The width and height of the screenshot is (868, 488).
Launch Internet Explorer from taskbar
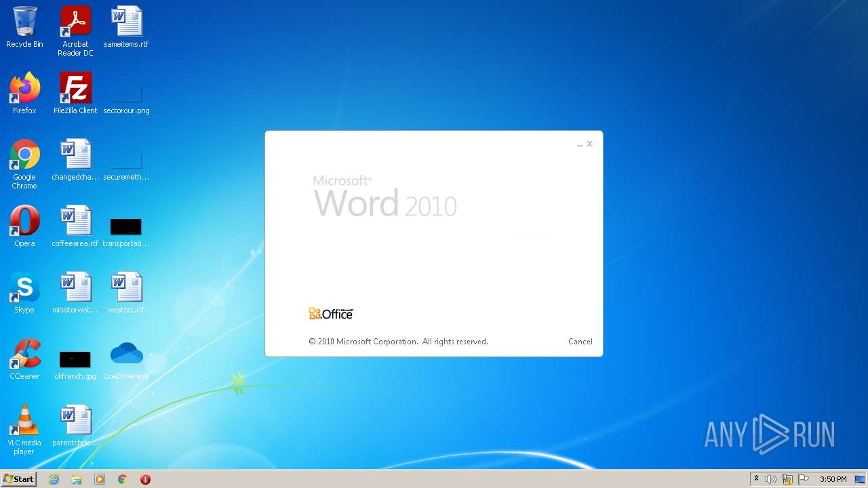tap(54, 479)
